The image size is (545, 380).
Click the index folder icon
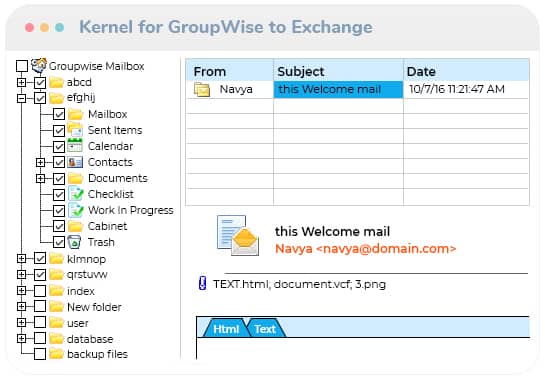pyautogui.click(x=56, y=291)
